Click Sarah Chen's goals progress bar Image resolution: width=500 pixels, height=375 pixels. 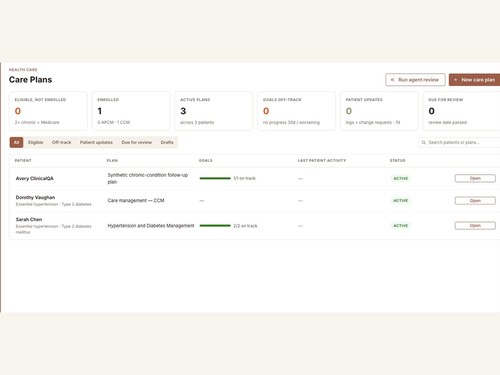click(x=215, y=226)
